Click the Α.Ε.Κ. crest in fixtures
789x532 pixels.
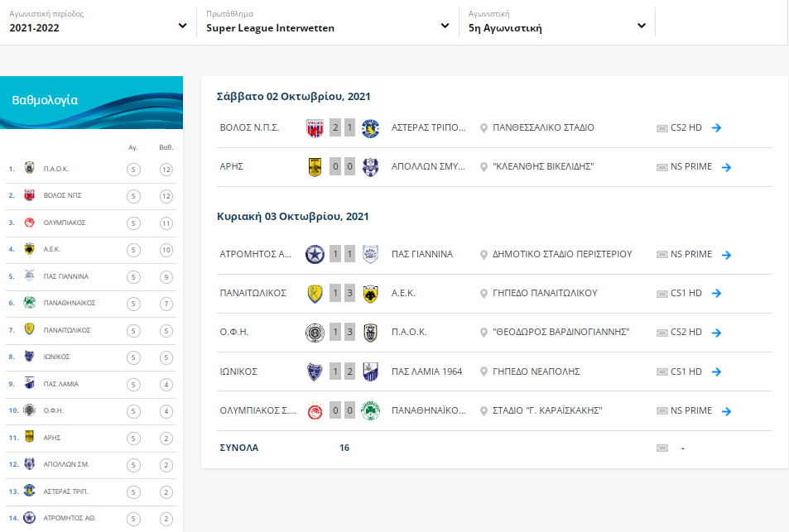(370, 294)
